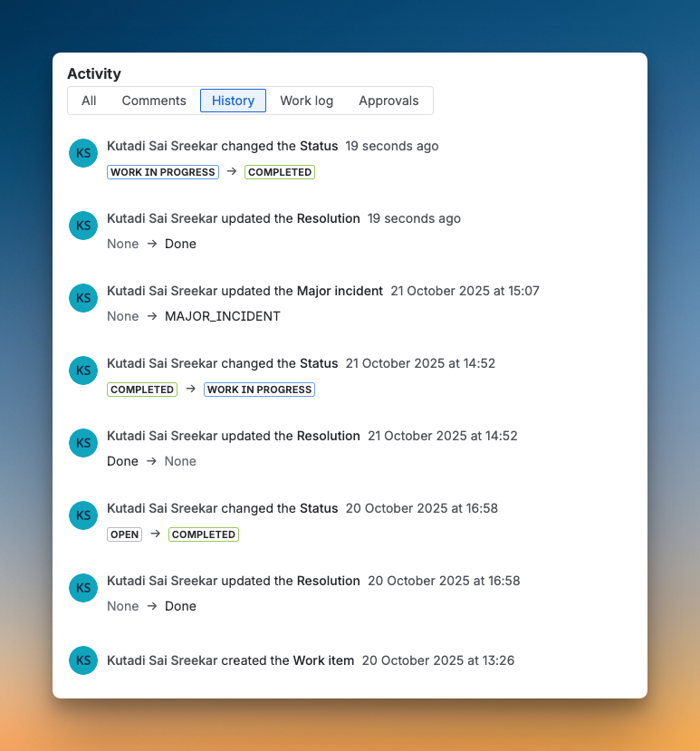The height and width of the screenshot is (751, 700).
Task: Click the OPEN status badge
Action: (125, 534)
